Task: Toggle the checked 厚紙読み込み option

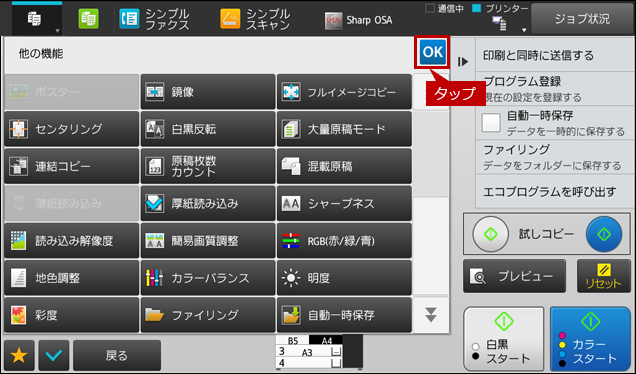Action: coord(208,203)
